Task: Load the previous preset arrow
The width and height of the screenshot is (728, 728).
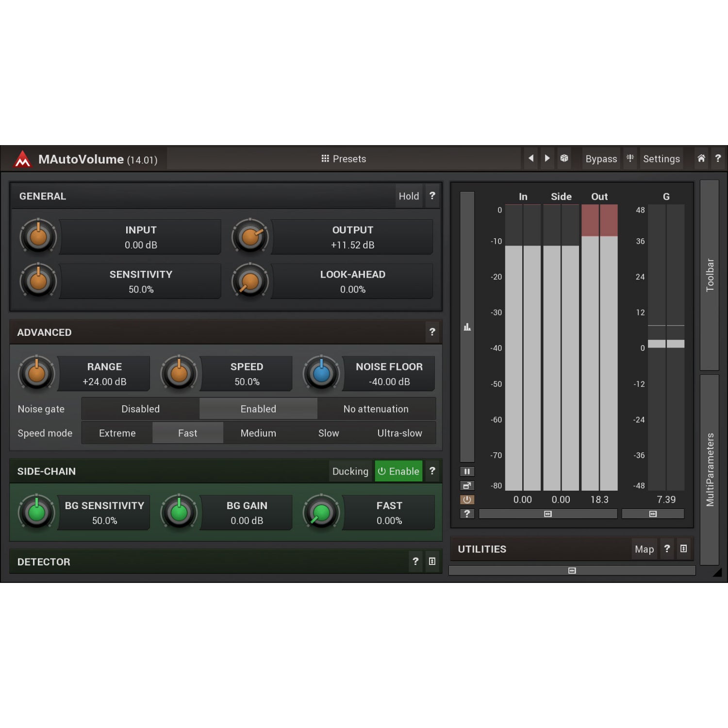Action: (x=531, y=158)
